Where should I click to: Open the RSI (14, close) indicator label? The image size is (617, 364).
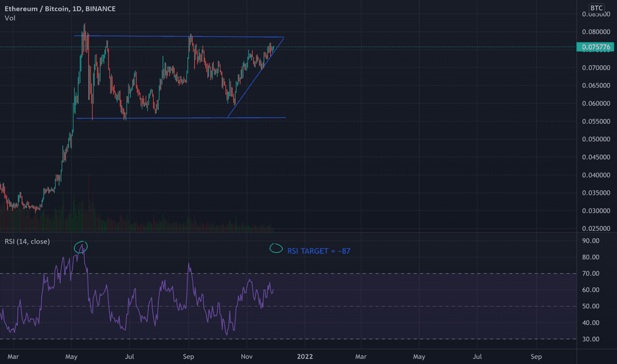(27, 242)
